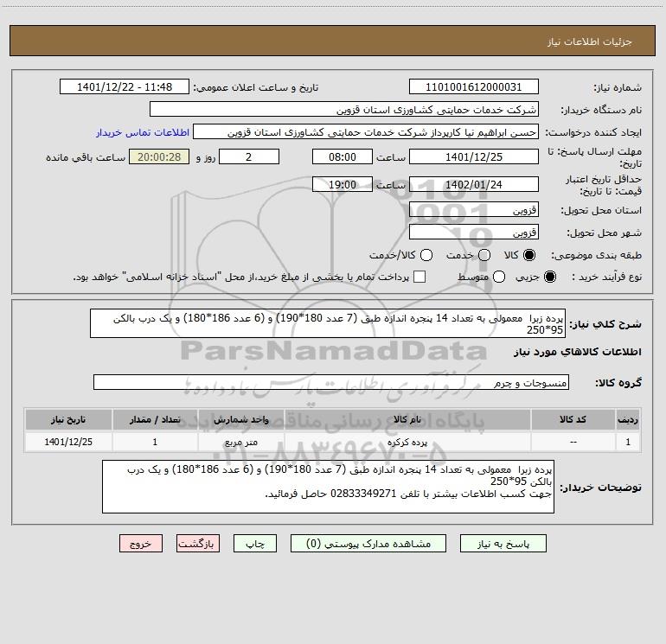Click مشاهده مدارک پیوستی (0) button
Screen dimensions: 666x644
[x=368, y=544]
